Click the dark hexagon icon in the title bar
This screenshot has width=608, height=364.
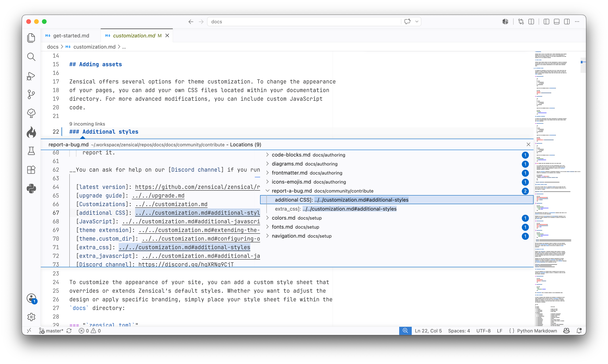click(505, 22)
